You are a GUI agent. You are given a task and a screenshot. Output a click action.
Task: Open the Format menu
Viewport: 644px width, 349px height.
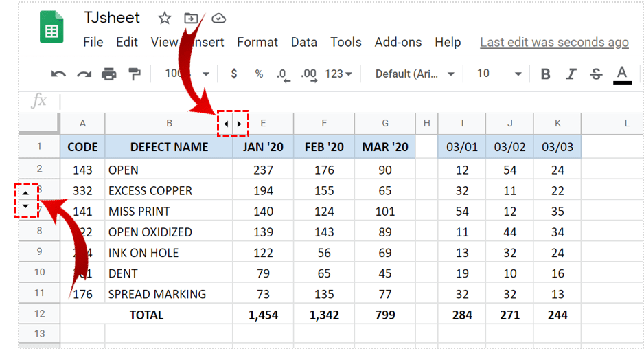[x=257, y=43]
